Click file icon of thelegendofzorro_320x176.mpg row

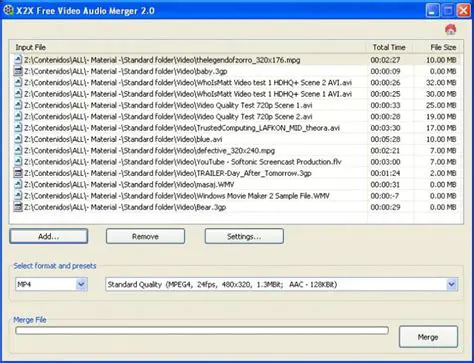pos(18,60)
